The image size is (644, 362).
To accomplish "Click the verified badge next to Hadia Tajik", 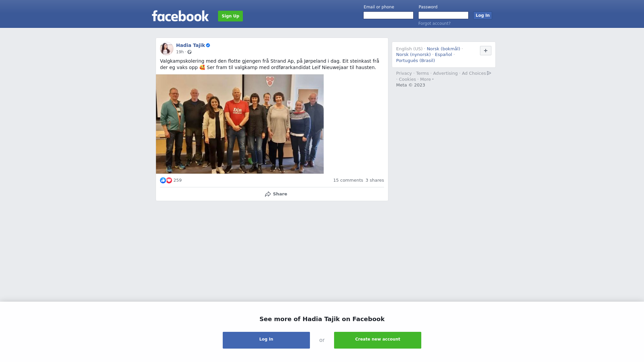I will pos(208,45).
